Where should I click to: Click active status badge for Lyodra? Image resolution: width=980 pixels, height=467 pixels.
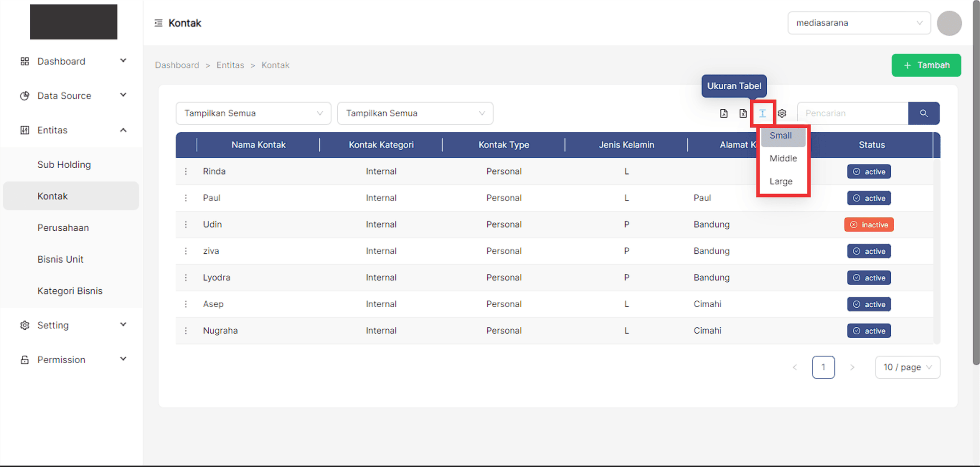[x=869, y=278]
